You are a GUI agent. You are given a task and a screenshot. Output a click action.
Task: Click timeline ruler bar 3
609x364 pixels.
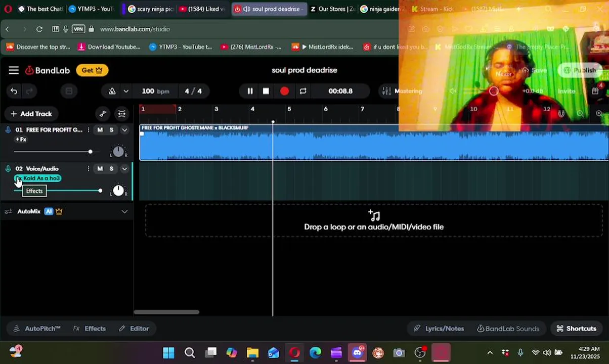click(x=216, y=109)
